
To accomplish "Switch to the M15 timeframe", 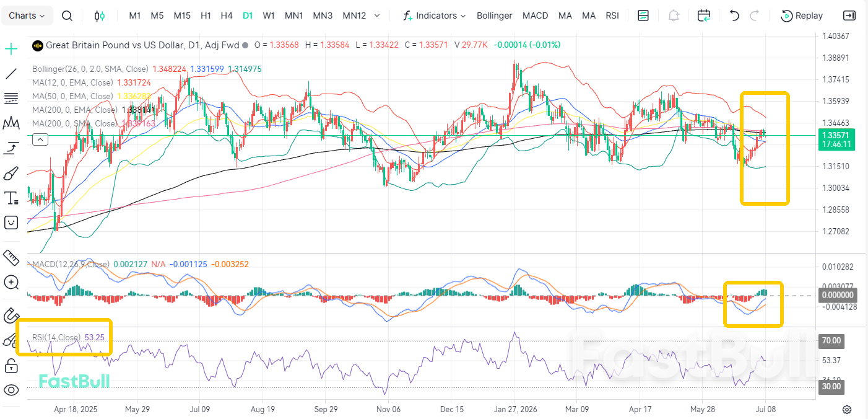I will [182, 15].
